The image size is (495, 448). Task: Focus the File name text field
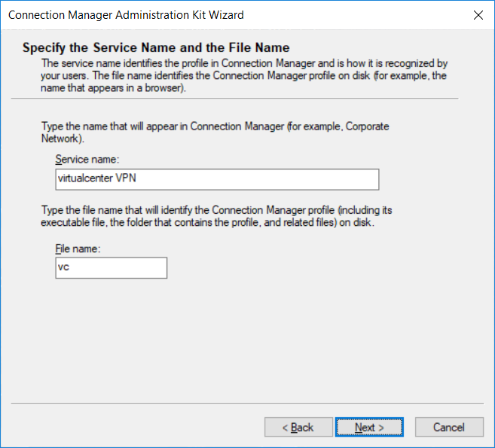click(x=111, y=268)
